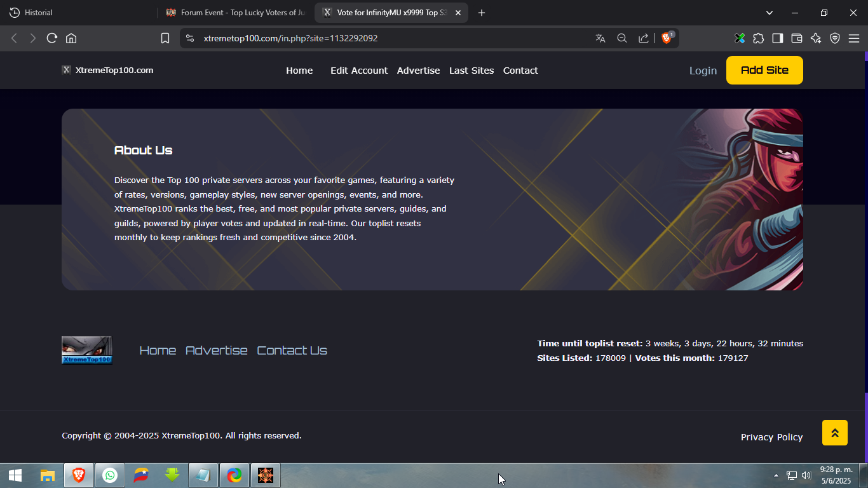Image resolution: width=868 pixels, height=488 pixels.
Task: Open Edit Account in the top navigation
Action: (x=359, y=71)
